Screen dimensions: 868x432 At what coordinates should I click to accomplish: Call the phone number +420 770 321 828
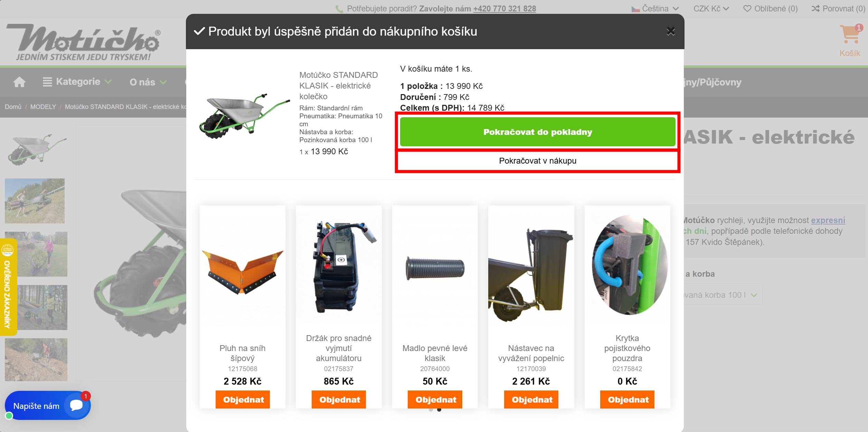click(504, 9)
